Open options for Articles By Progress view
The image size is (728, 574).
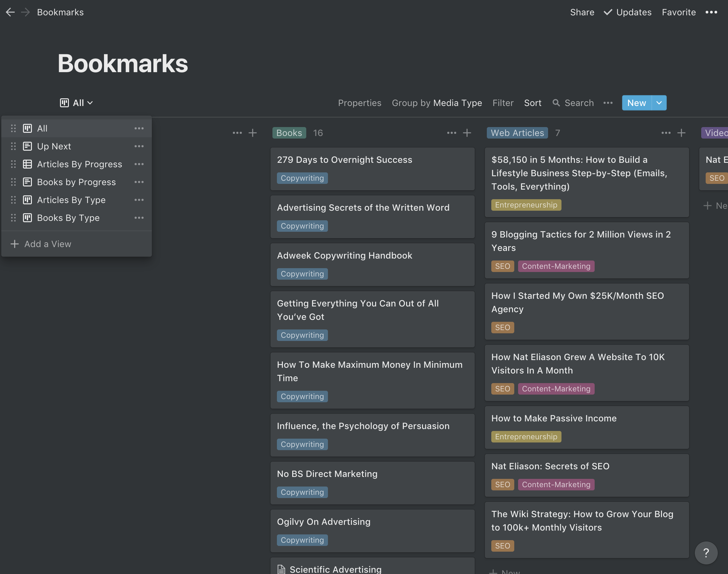click(x=139, y=164)
